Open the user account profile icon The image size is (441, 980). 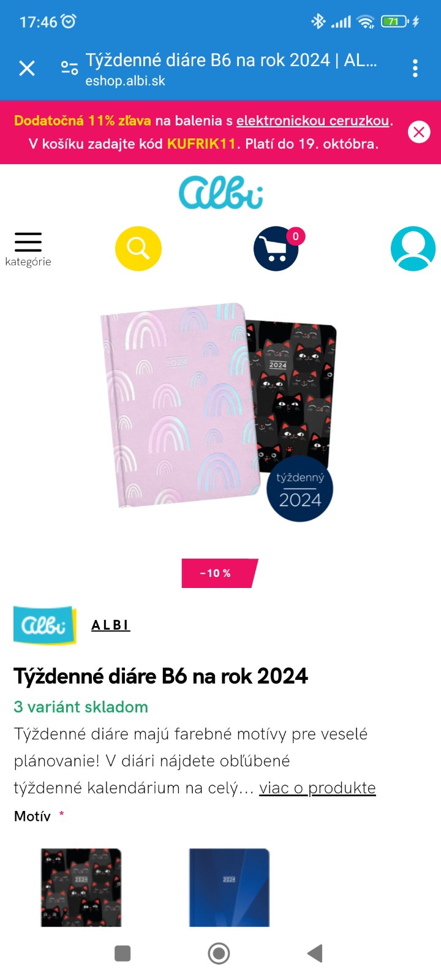point(413,249)
